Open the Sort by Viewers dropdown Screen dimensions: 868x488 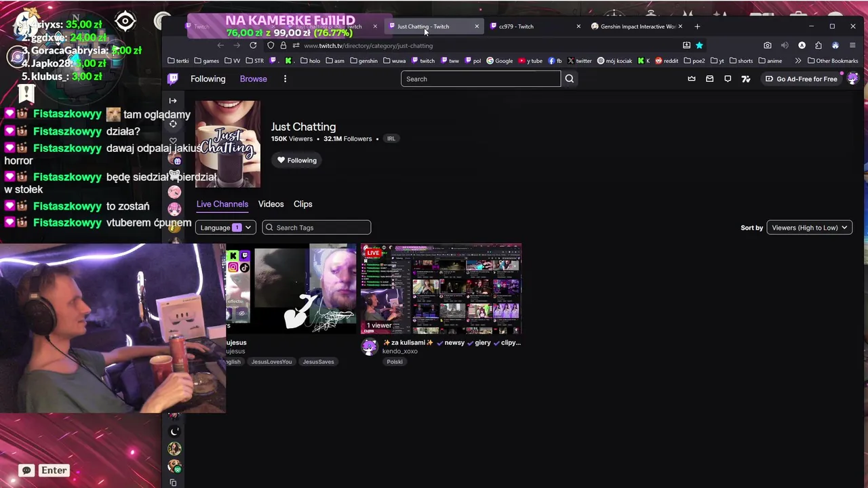[x=810, y=228]
